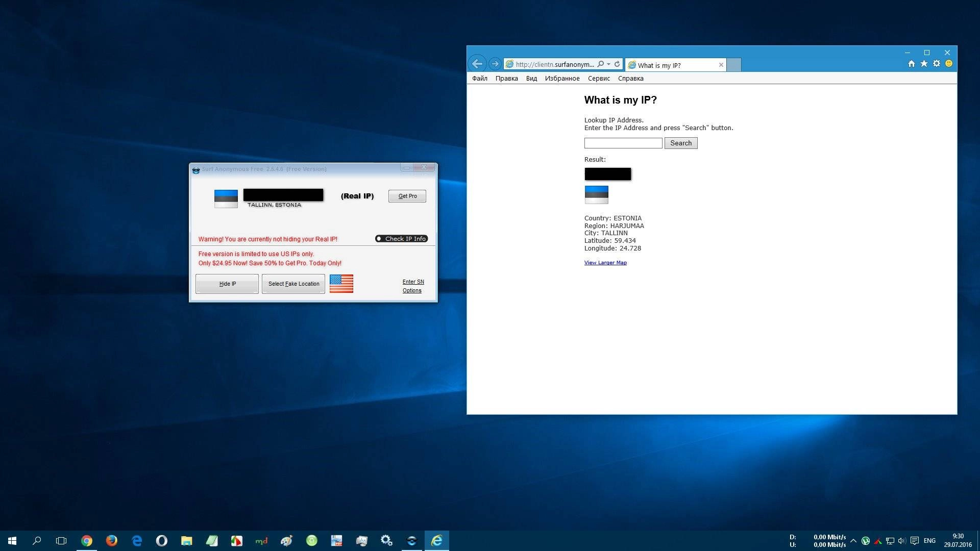Open Internet Explorer Favorites star
The width and height of the screenshot is (980, 551).
pyautogui.click(x=924, y=64)
